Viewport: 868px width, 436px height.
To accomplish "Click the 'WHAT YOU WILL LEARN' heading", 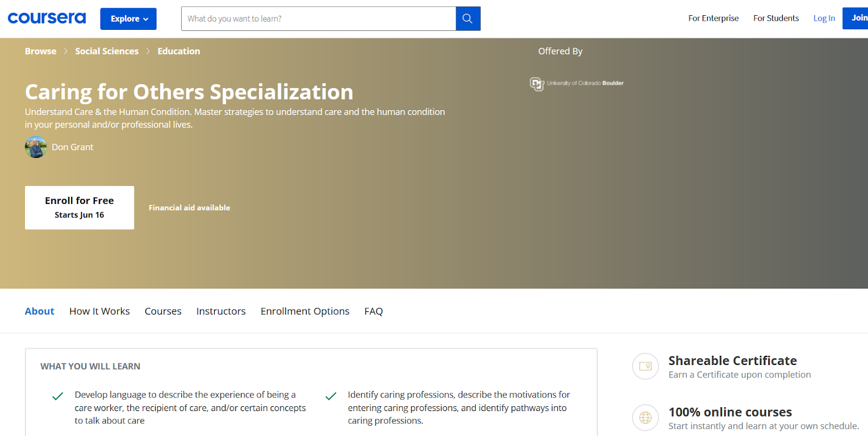I will coord(90,367).
